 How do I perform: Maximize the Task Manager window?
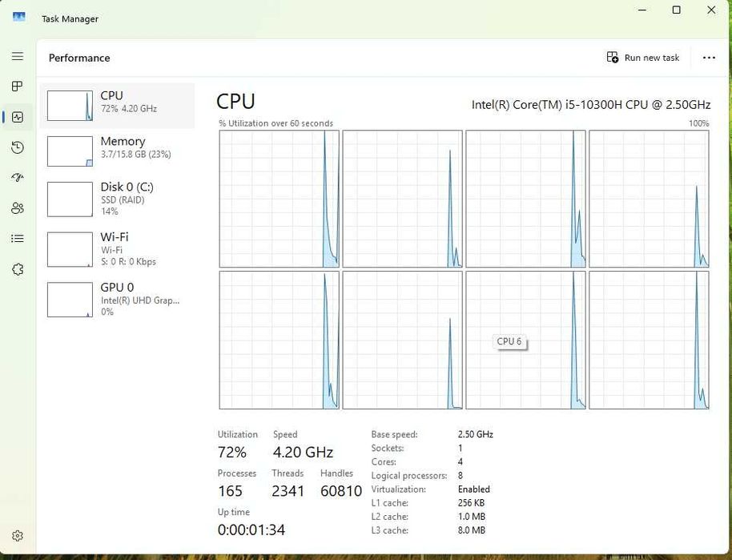pyautogui.click(x=677, y=10)
